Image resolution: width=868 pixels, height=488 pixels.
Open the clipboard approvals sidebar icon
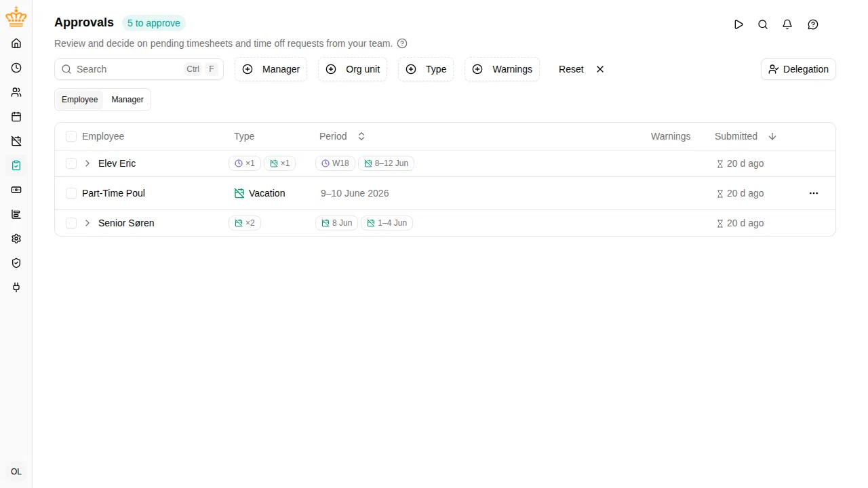pos(16,165)
